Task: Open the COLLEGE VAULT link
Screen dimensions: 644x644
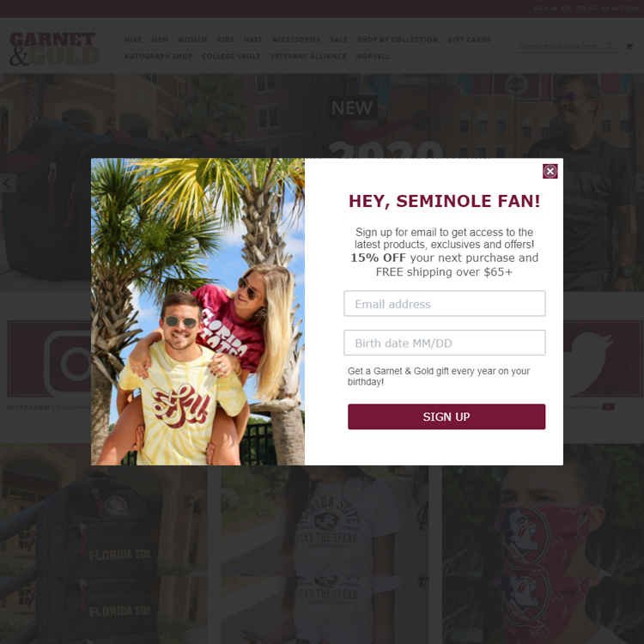Action: point(231,57)
